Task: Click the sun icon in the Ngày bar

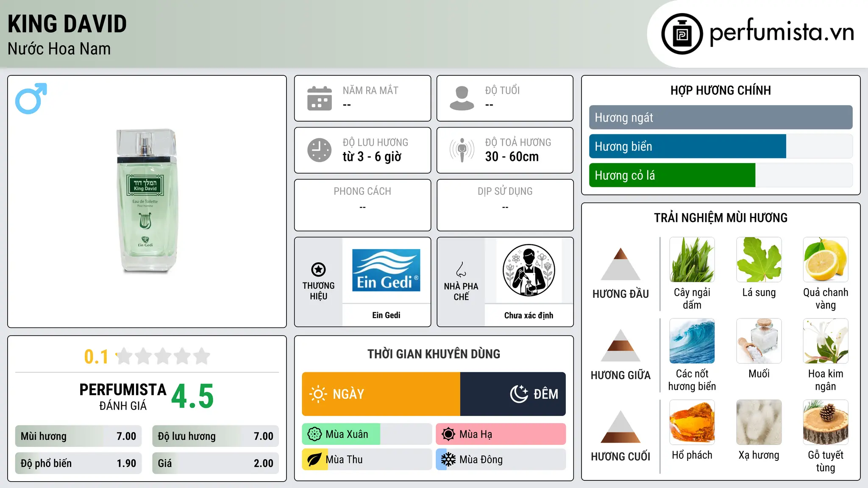Action: pos(318,394)
